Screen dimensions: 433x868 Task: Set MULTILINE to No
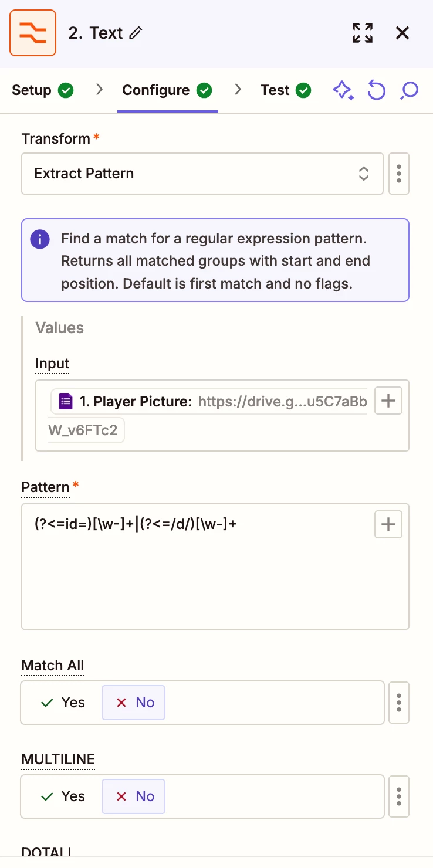point(134,796)
